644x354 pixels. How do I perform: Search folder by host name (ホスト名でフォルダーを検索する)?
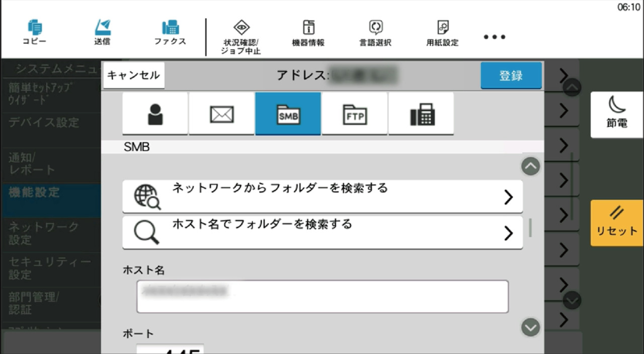pos(323,232)
